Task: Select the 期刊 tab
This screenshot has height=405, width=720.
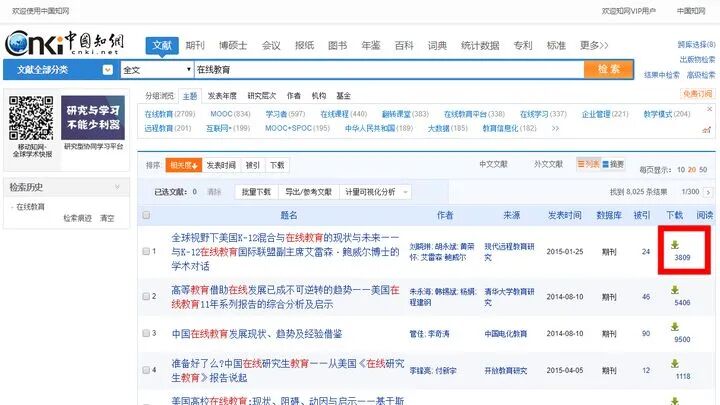Action: (195, 45)
